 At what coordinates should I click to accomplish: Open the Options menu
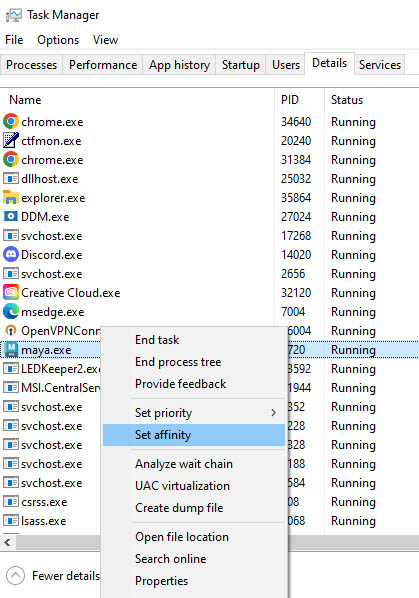tap(58, 40)
